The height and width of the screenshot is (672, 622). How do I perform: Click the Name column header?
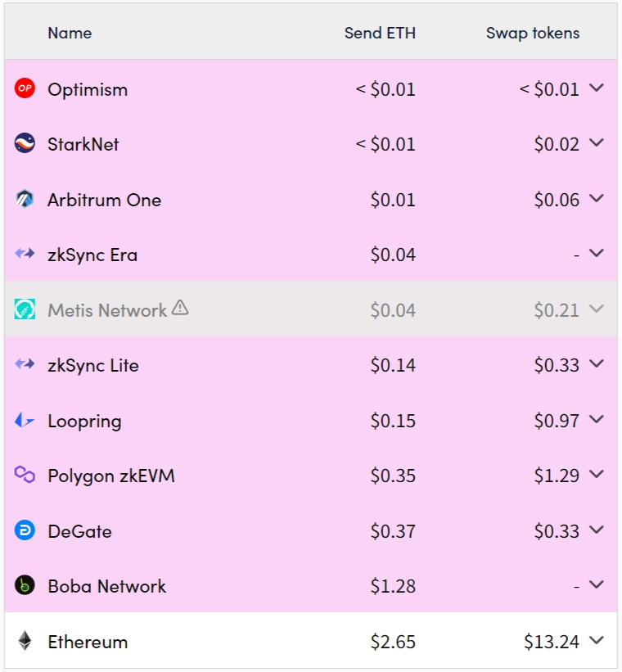[70, 34]
